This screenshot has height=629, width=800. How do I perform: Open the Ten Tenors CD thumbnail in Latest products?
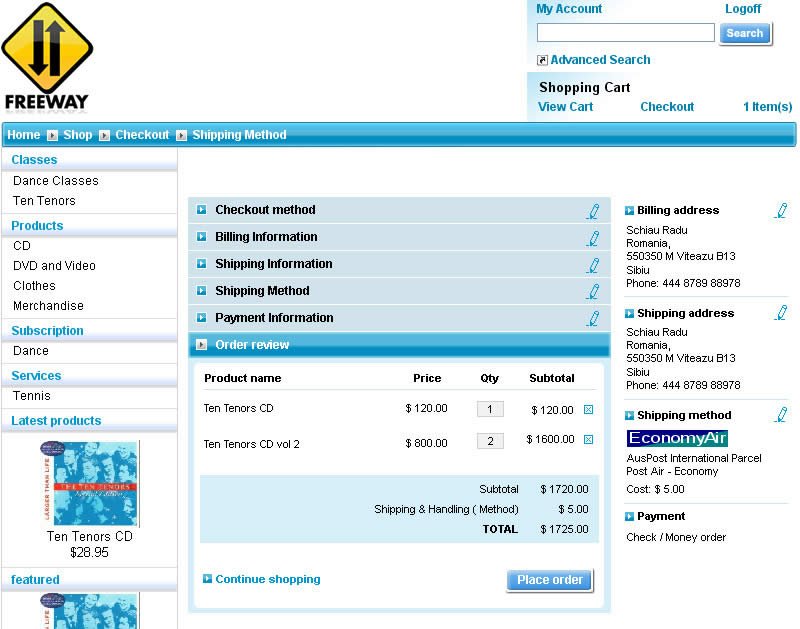click(x=90, y=484)
